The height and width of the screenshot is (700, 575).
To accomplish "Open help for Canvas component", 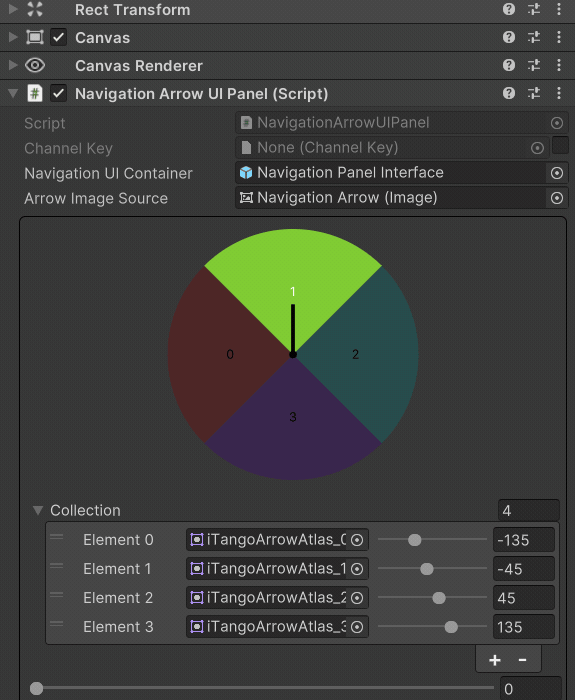I will point(508,37).
